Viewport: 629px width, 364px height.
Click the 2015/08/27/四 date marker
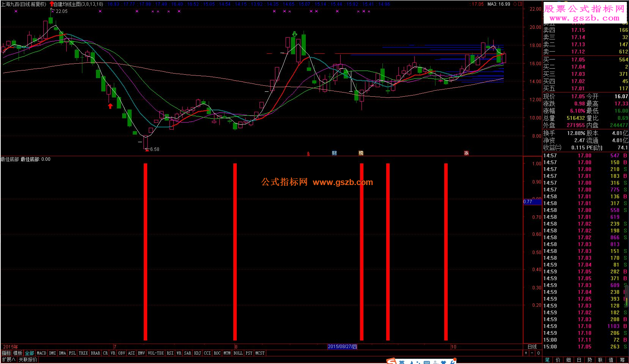(342, 347)
